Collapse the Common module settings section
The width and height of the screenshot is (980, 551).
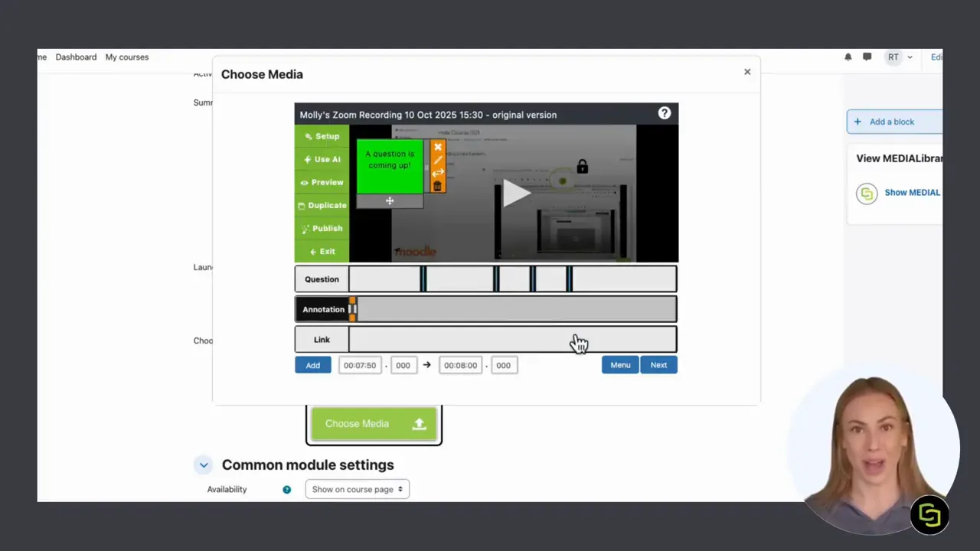click(204, 465)
